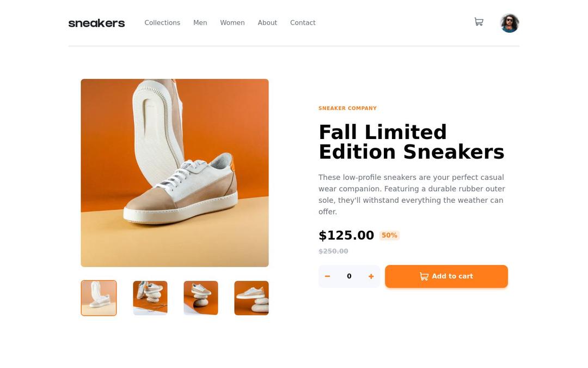588x368 pixels.
Task: Click the Sneaker Company brand label
Action: click(347, 108)
